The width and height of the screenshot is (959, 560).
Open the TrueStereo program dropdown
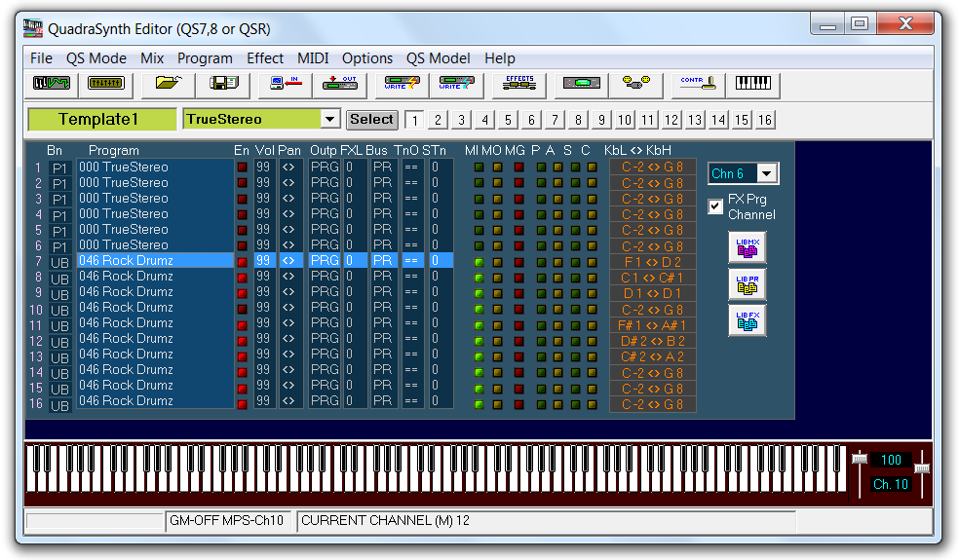point(330,119)
